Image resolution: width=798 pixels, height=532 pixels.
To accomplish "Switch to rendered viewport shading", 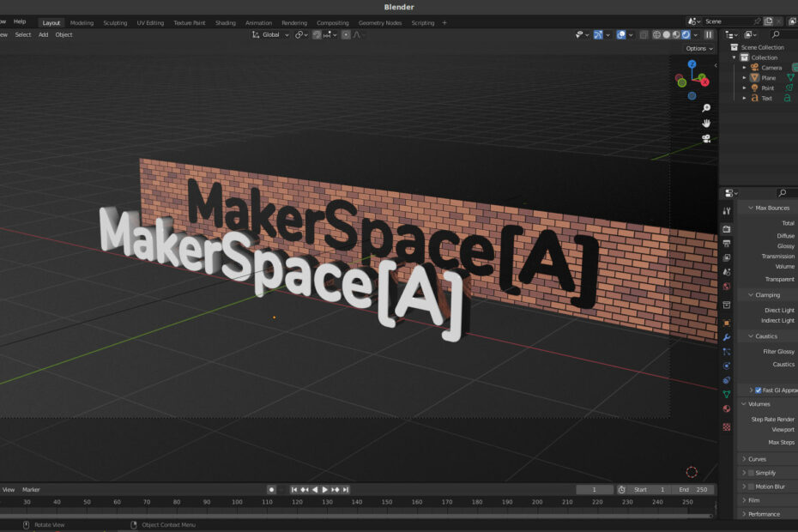I will (x=686, y=34).
